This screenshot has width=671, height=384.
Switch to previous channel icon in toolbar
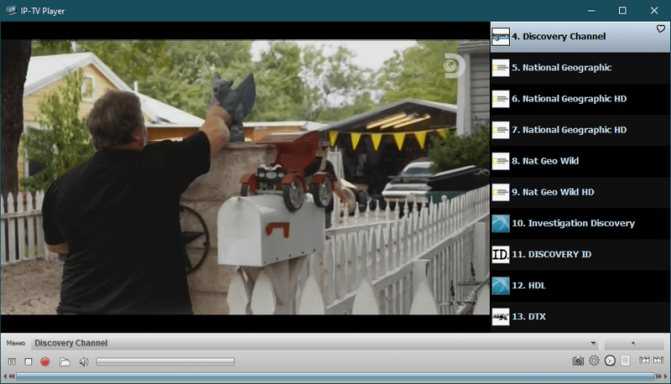pyautogui.click(x=644, y=360)
